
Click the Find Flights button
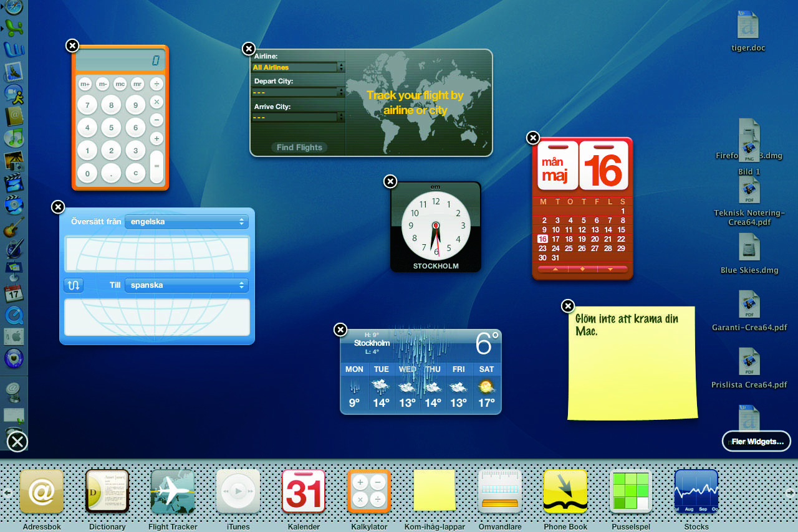click(299, 148)
